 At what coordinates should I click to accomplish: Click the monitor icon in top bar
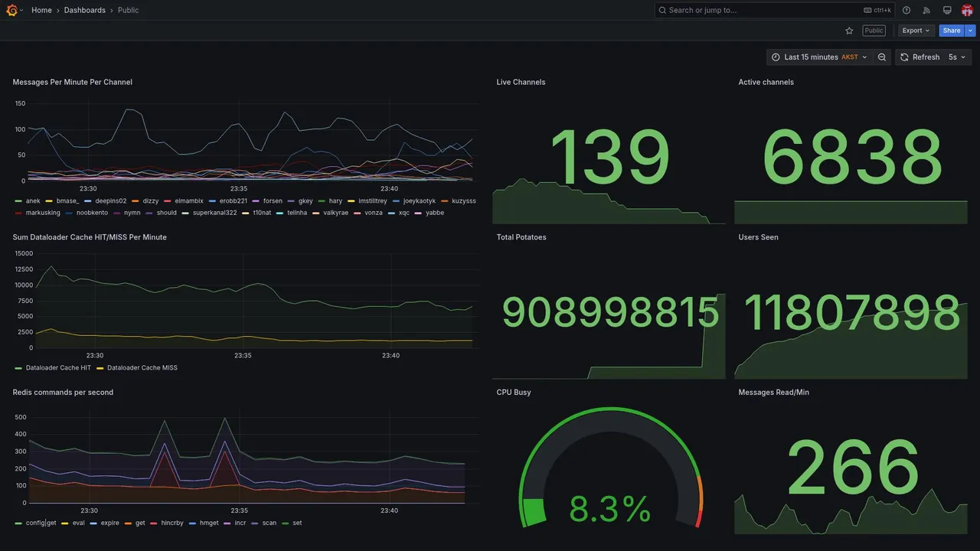[947, 10]
